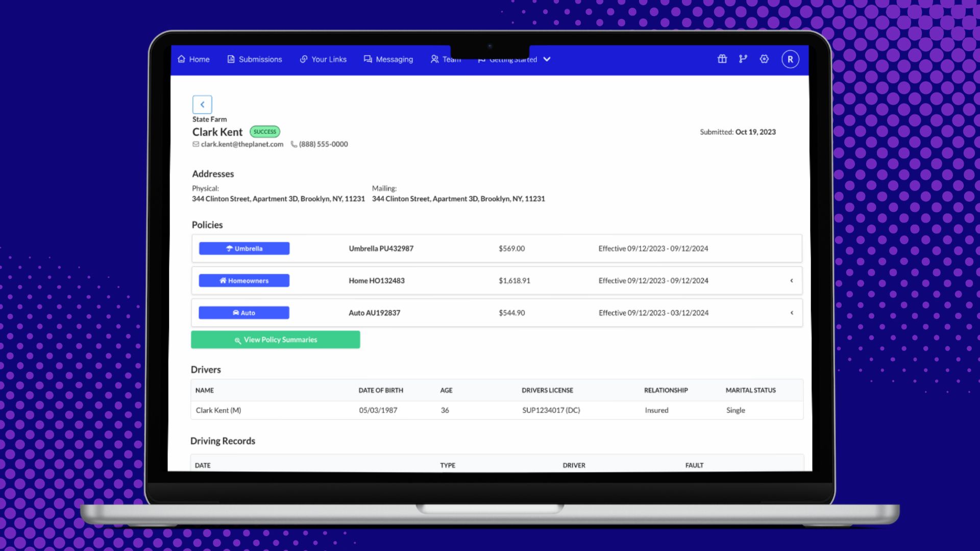This screenshot has width=980, height=551.
Task: Click the clark.kent@theplanet.com email link
Action: click(x=242, y=144)
